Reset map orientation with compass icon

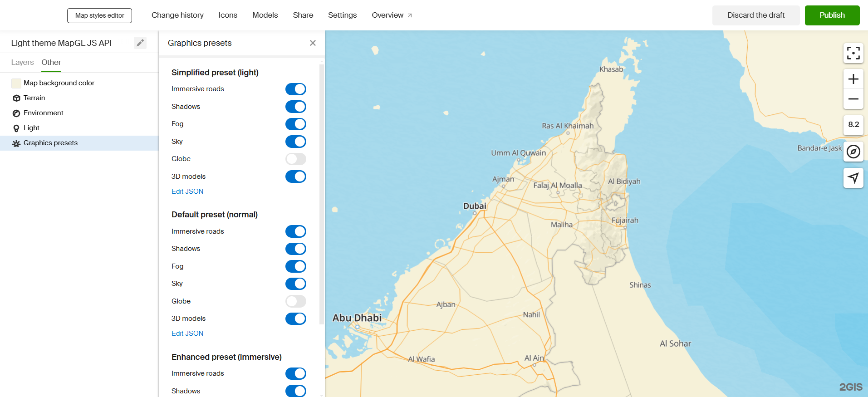[853, 152]
